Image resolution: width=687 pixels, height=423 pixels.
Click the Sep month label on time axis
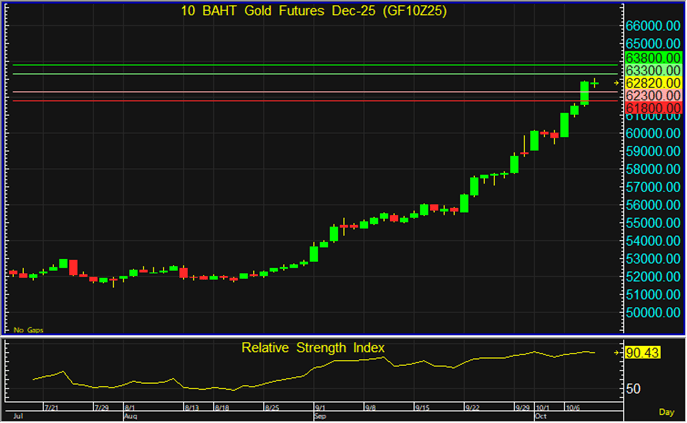tap(320, 415)
